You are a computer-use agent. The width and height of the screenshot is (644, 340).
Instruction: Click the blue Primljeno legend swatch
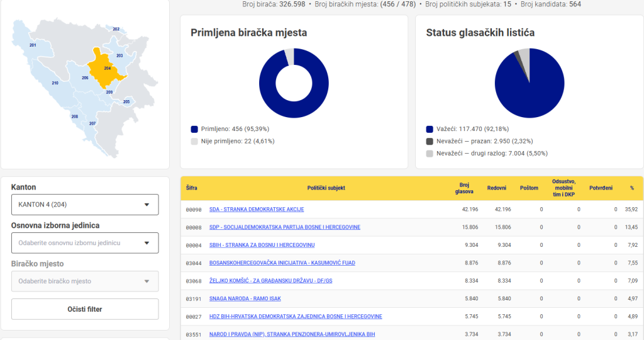pyautogui.click(x=194, y=129)
